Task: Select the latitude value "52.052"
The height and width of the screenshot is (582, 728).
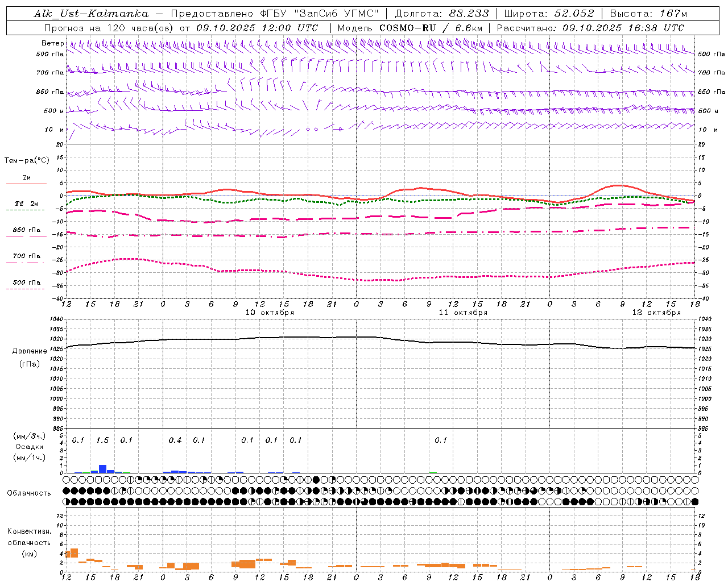Action: pyautogui.click(x=574, y=14)
